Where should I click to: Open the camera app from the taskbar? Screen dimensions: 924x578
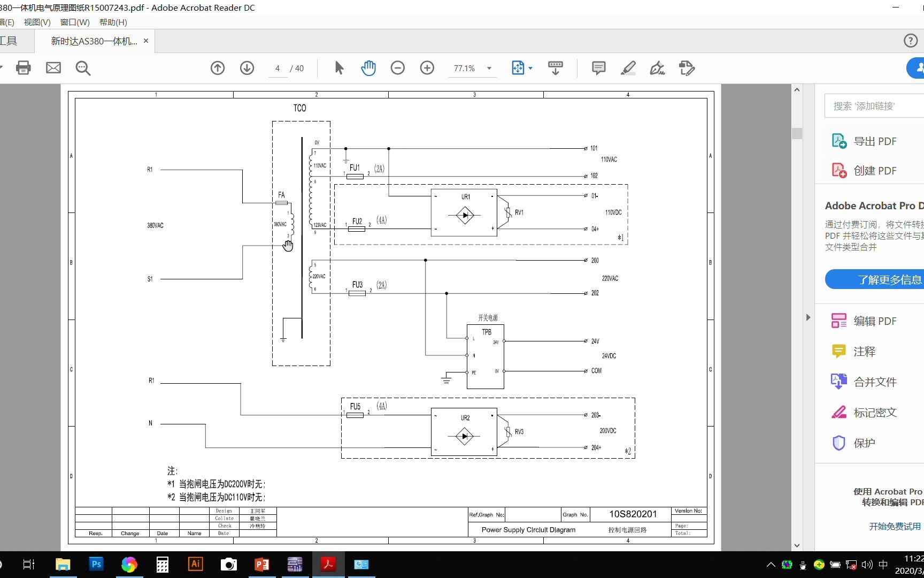228,564
